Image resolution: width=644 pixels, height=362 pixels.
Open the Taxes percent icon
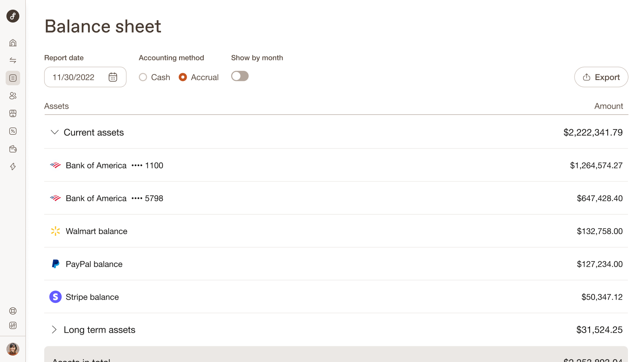(x=13, y=131)
